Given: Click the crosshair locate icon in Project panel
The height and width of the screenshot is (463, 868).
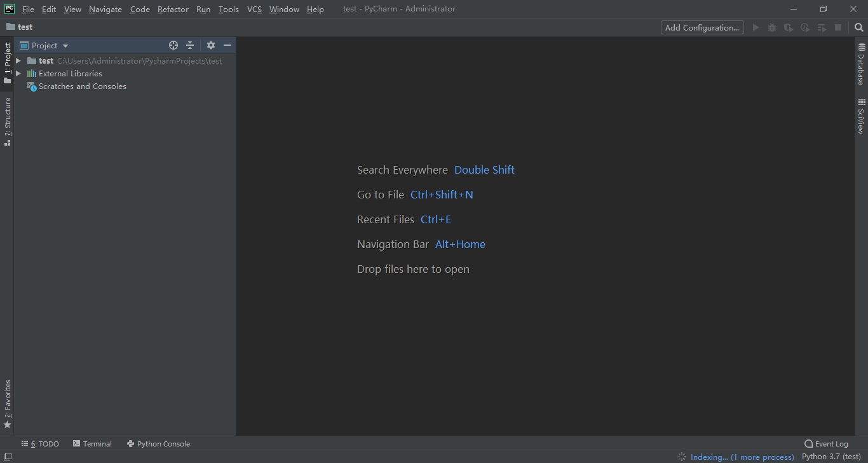Looking at the screenshot, I should 173,45.
